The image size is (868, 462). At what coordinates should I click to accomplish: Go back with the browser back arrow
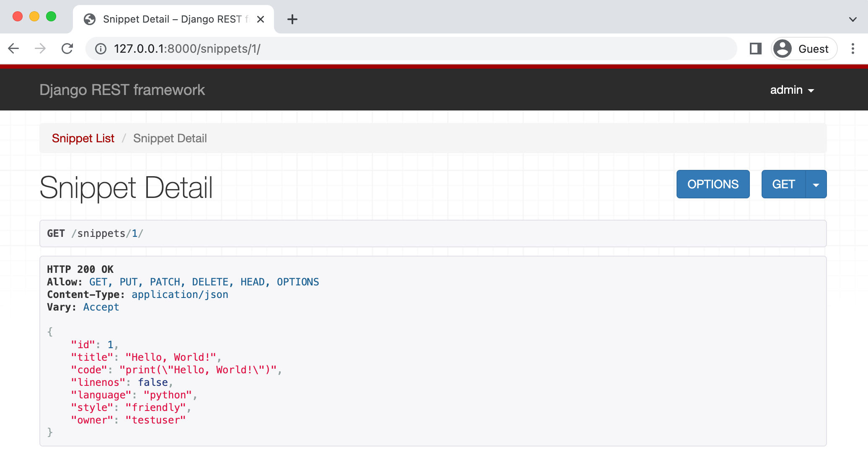[x=14, y=49]
